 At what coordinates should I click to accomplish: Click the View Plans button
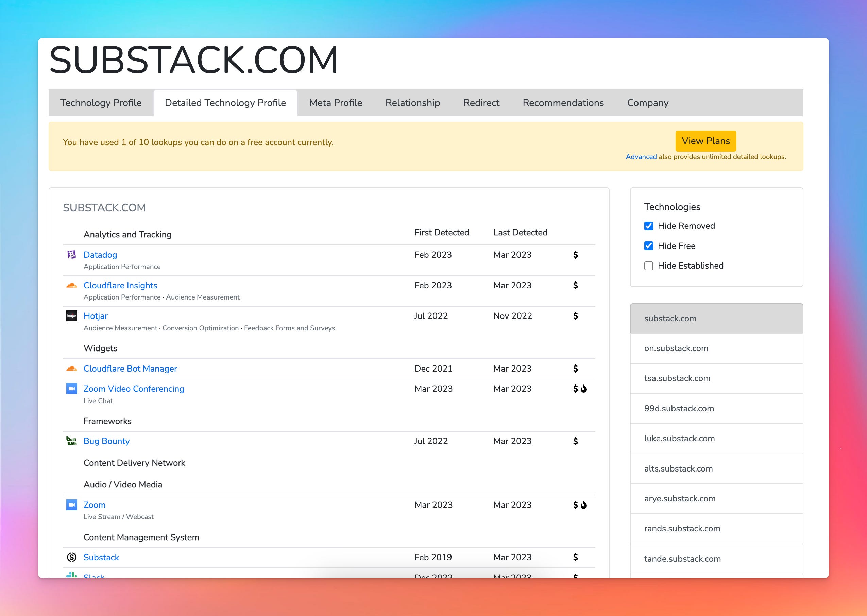pyautogui.click(x=706, y=141)
